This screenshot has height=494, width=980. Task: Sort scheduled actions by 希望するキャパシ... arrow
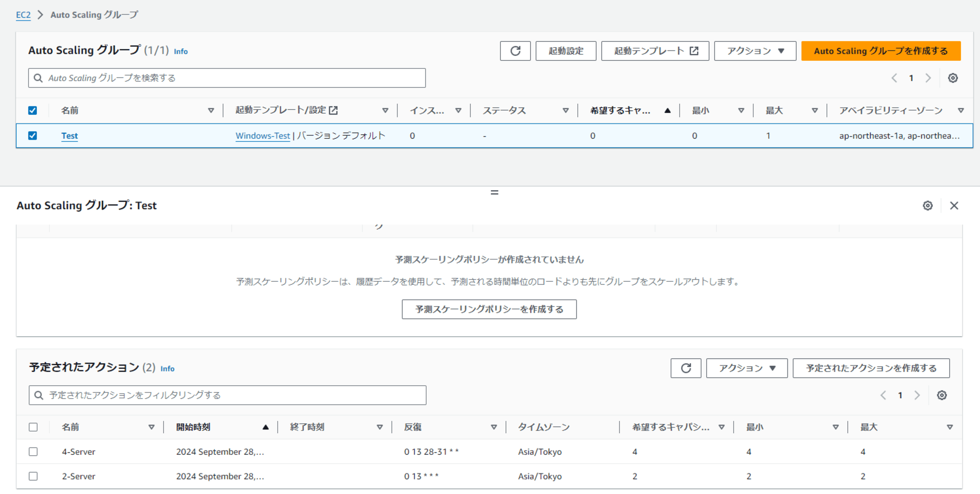click(x=721, y=427)
